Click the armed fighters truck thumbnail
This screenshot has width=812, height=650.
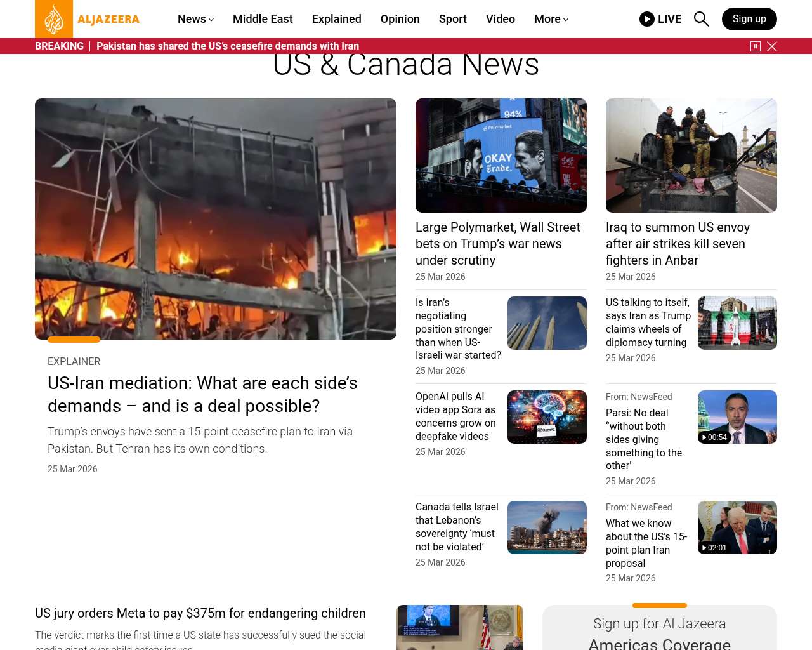[691, 156]
